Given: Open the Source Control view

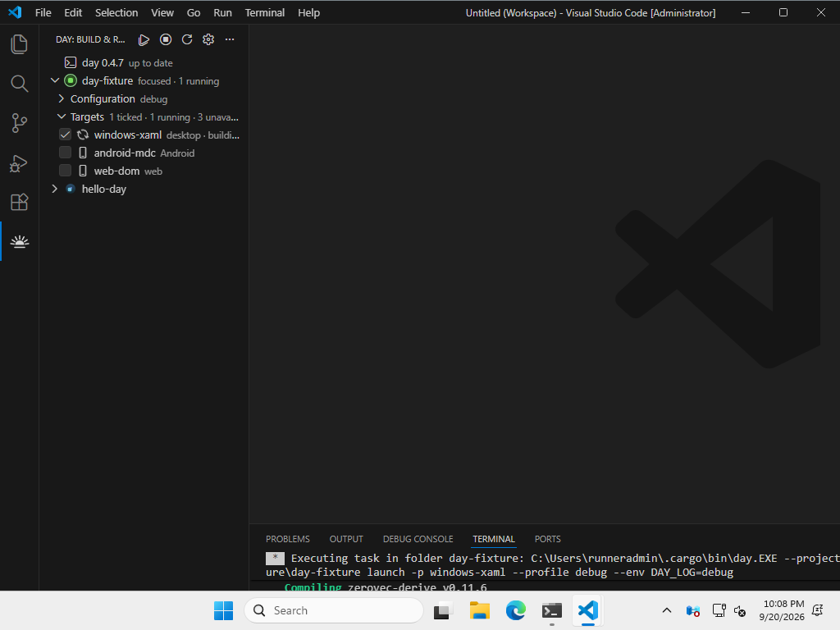Looking at the screenshot, I should click(20, 123).
